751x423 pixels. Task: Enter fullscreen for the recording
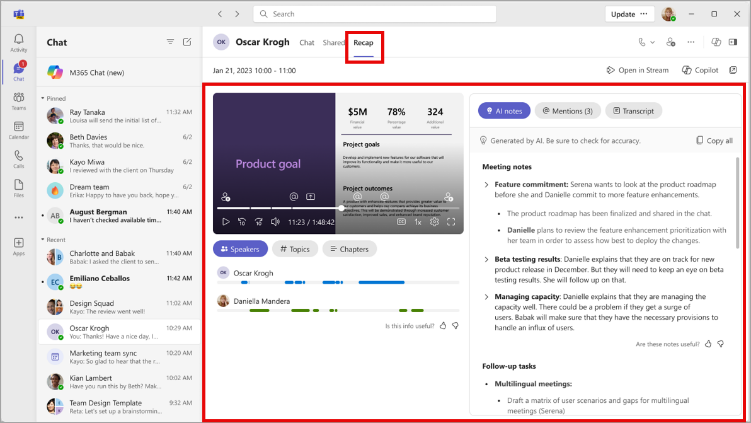pos(451,222)
